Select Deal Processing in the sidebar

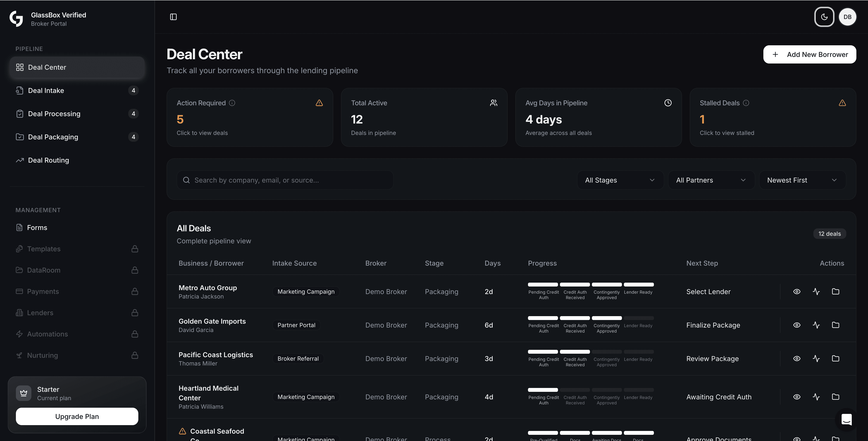click(77, 113)
